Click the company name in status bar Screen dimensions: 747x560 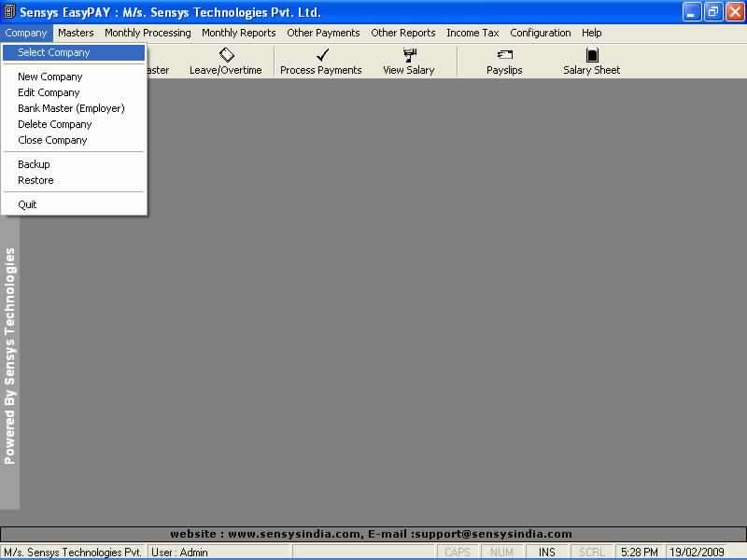click(73, 552)
